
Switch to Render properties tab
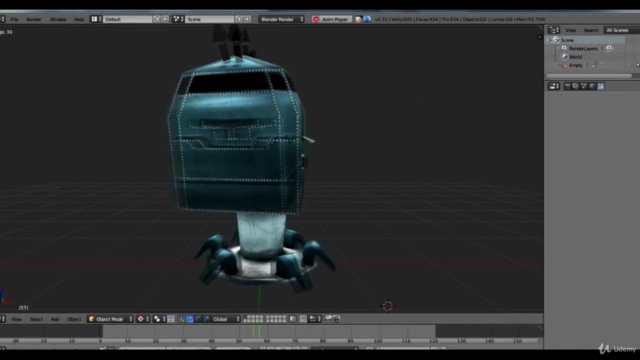click(x=567, y=86)
